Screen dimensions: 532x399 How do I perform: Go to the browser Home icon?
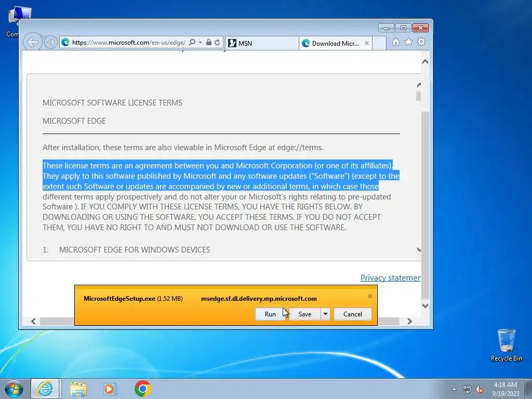point(395,42)
